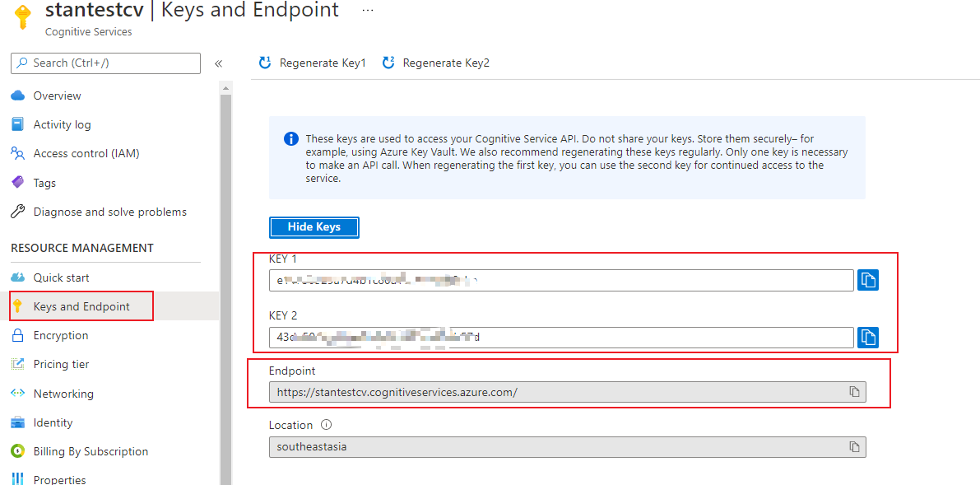The width and height of the screenshot is (980, 485).
Task: Select the Pricing tier item
Action: pyautogui.click(x=61, y=364)
